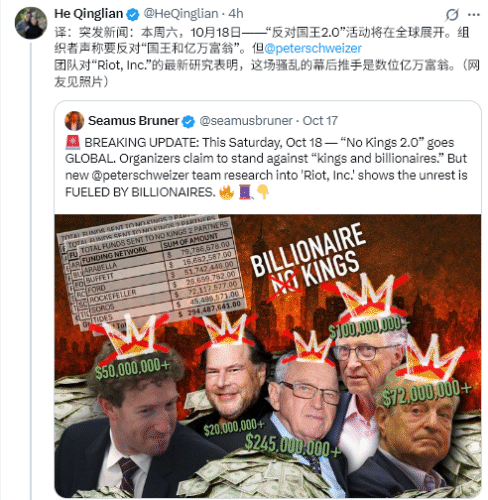
Task: Click the Seamus Bruner display name
Action: 133,121
